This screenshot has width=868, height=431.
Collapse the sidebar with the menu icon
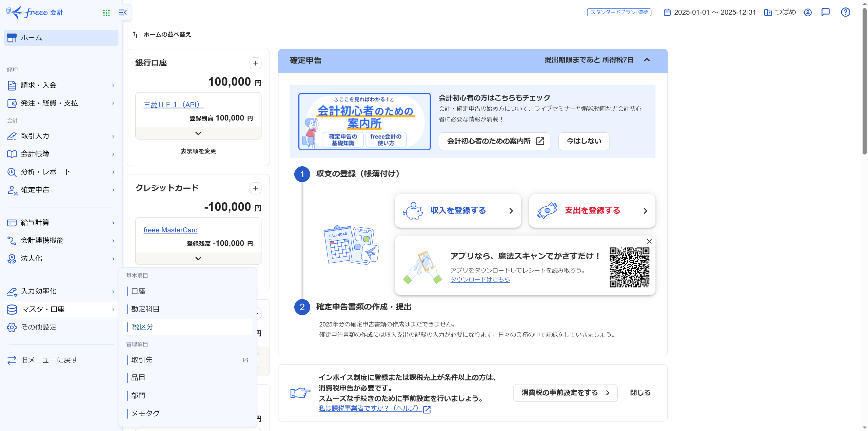(123, 13)
